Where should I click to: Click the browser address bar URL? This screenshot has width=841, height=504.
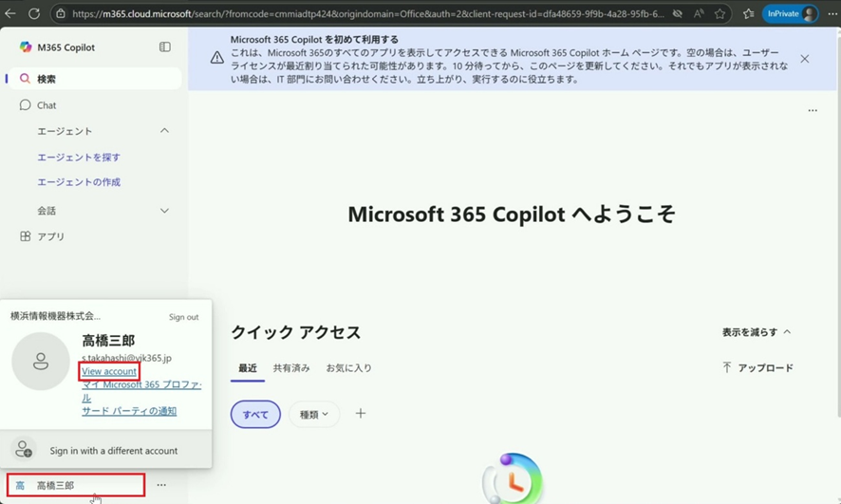tap(361, 14)
